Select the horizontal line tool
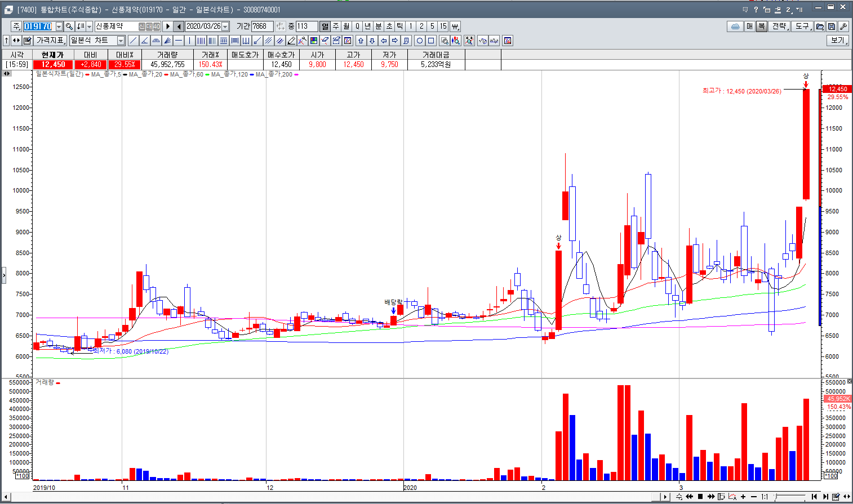This screenshot has height=504, width=853. (179, 41)
